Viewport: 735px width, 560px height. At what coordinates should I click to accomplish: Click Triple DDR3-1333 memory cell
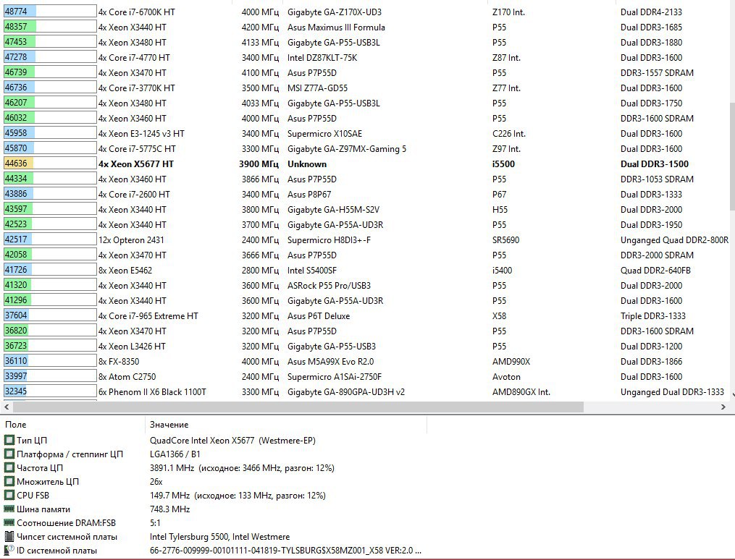653,316
